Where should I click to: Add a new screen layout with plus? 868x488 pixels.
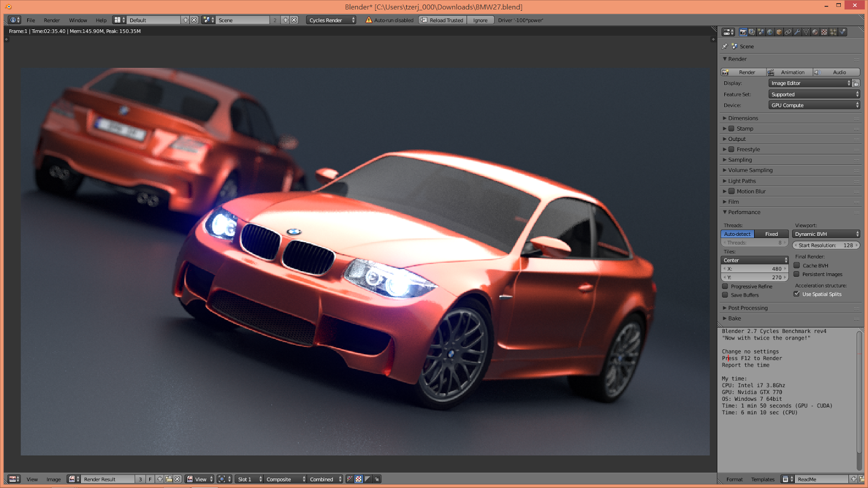point(186,20)
